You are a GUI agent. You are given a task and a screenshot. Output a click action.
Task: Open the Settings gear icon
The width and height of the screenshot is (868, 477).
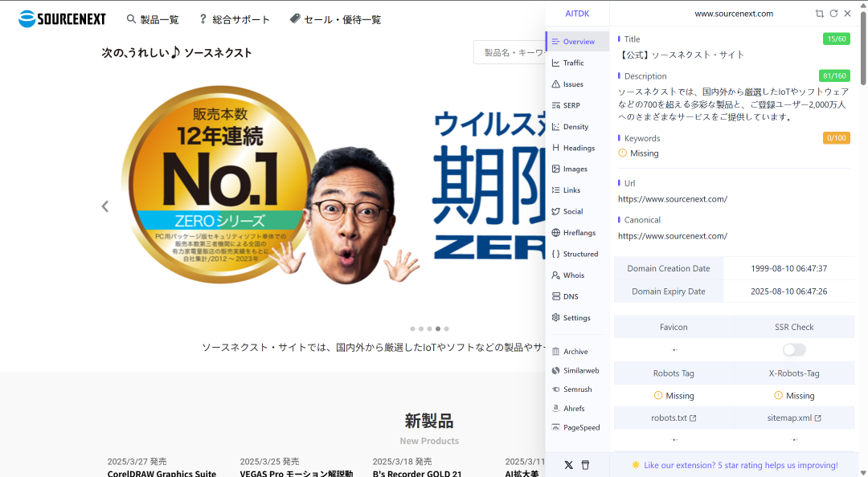556,318
